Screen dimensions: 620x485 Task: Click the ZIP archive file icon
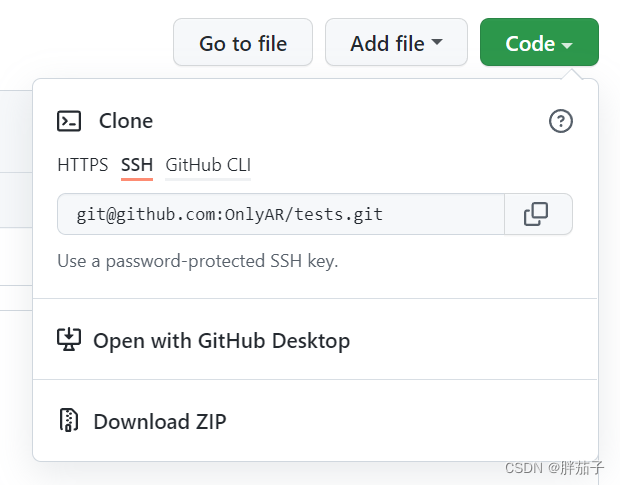click(69, 420)
